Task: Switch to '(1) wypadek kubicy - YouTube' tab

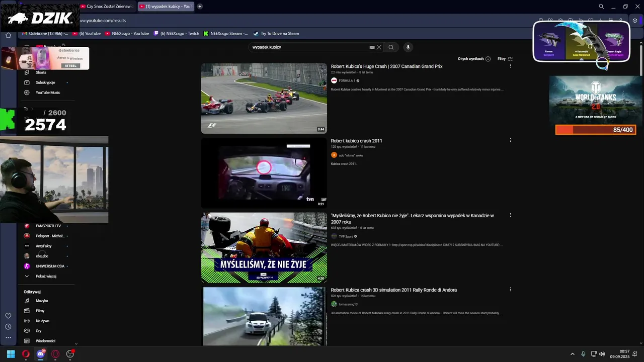Action: 166,6
